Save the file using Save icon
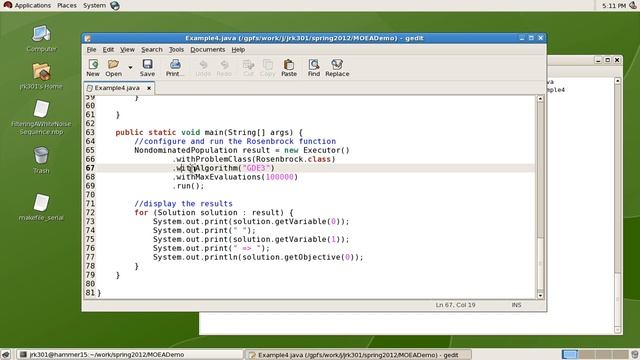Image resolution: width=640 pixels, height=360 pixels. [147, 68]
